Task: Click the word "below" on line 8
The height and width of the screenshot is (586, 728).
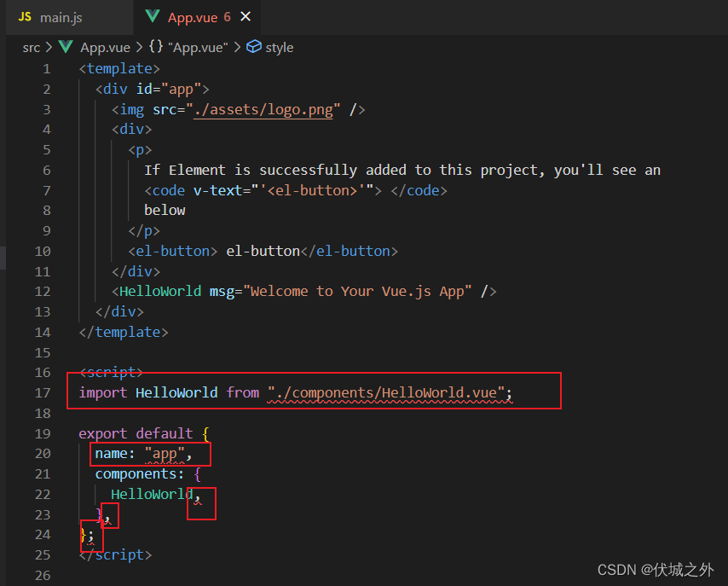Action: pos(165,211)
